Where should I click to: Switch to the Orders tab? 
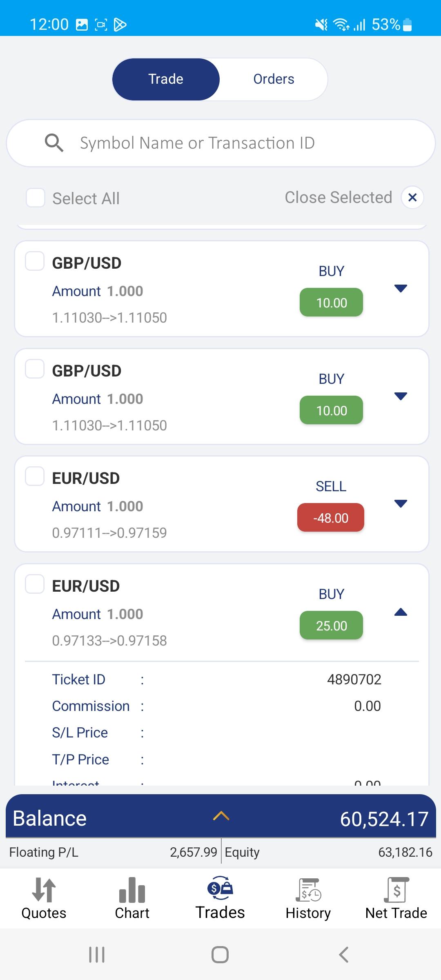[x=274, y=79]
